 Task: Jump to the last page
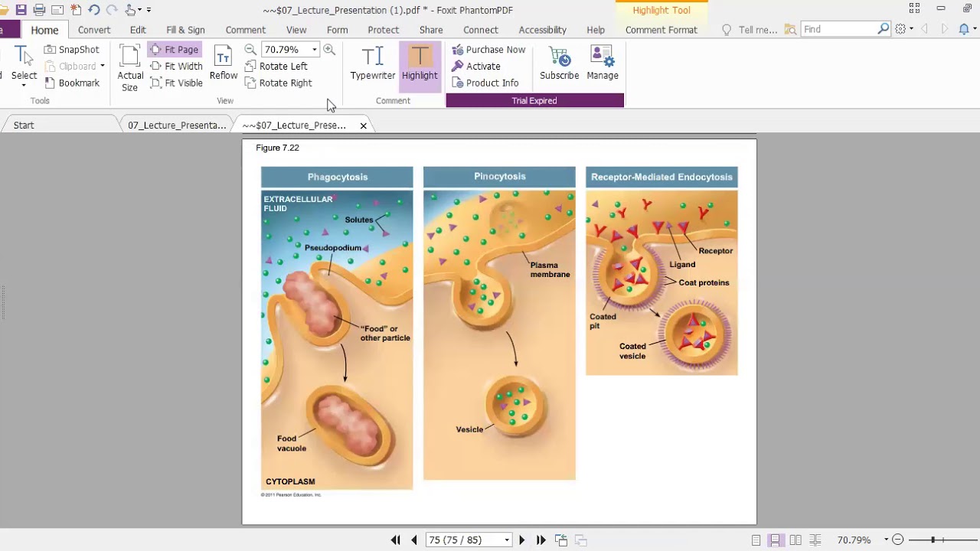click(541, 540)
